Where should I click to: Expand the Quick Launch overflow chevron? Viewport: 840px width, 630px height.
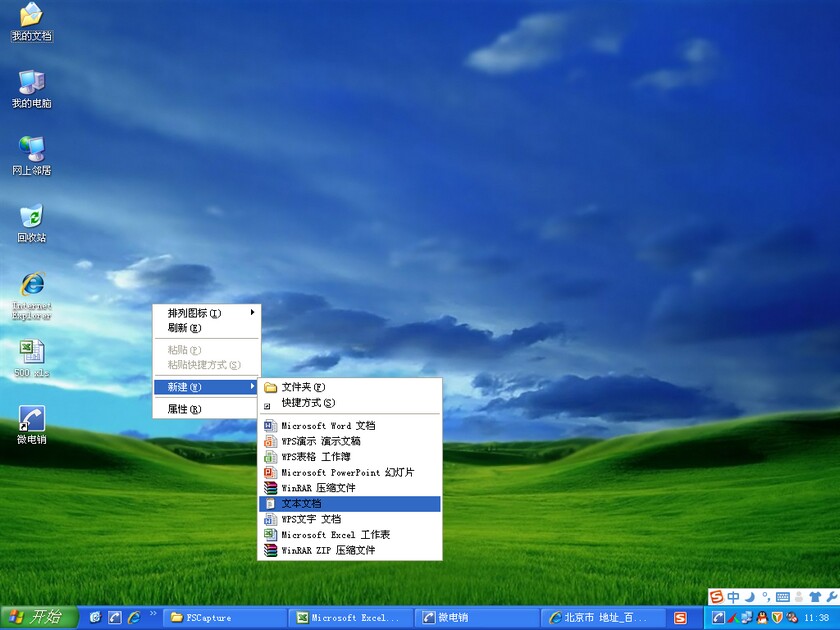point(153,613)
